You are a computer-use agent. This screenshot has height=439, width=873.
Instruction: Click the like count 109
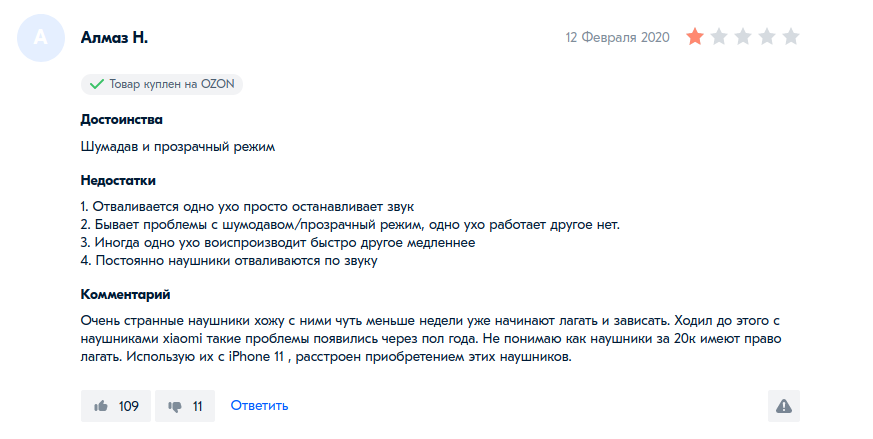[128, 406]
